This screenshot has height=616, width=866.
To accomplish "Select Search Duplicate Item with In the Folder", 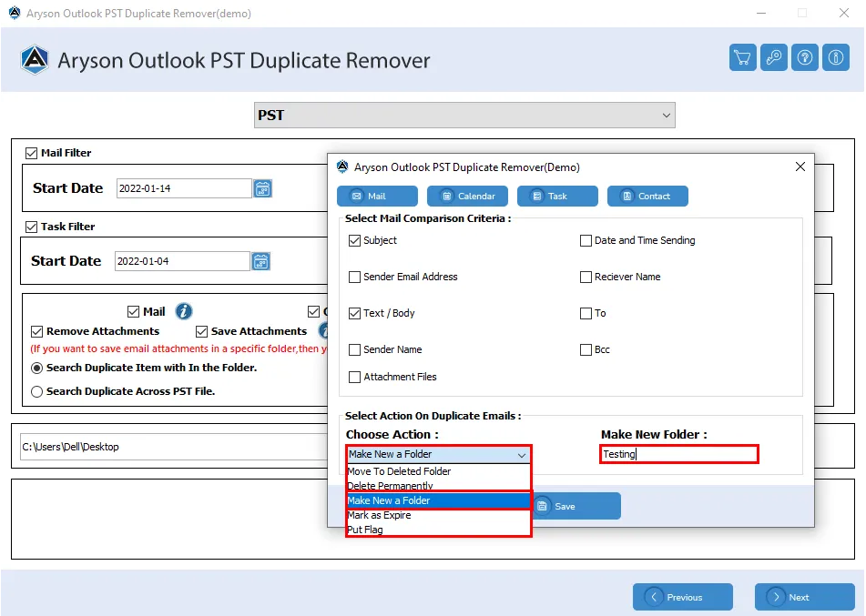I will [x=37, y=368].
